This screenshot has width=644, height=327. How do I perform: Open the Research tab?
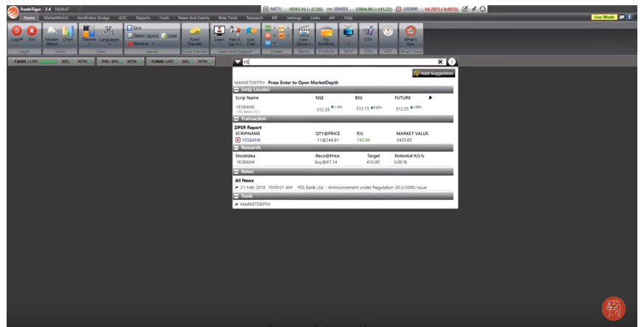click(255, 18)
